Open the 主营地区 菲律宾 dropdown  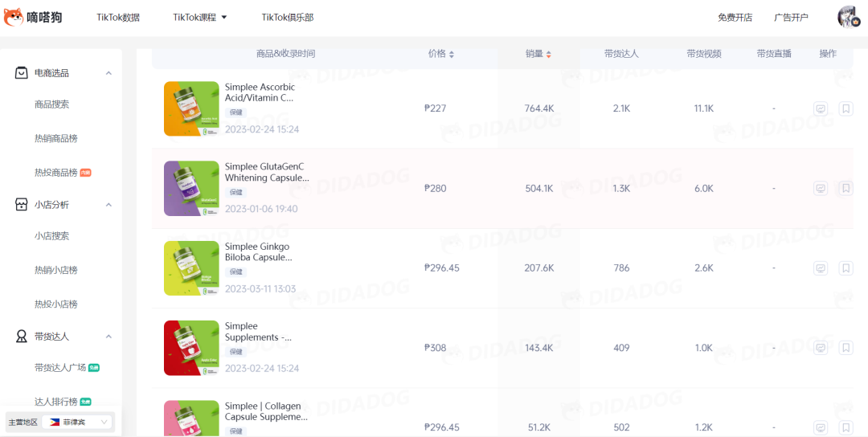click(x=77, y=422)
